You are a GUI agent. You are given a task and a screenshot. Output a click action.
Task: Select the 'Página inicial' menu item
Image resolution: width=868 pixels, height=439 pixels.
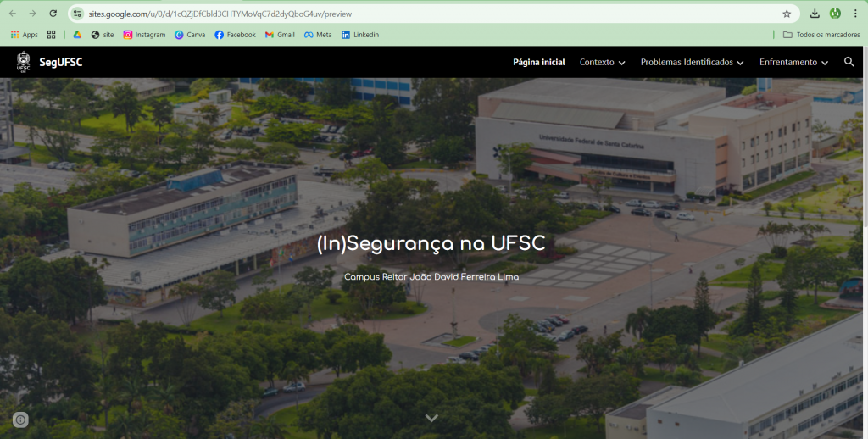coord(539,62)
